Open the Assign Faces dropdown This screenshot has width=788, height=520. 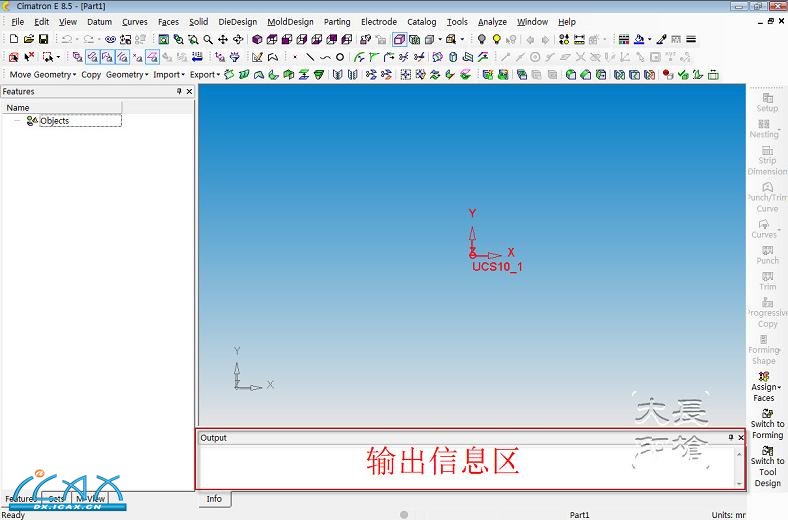(765, 386)
